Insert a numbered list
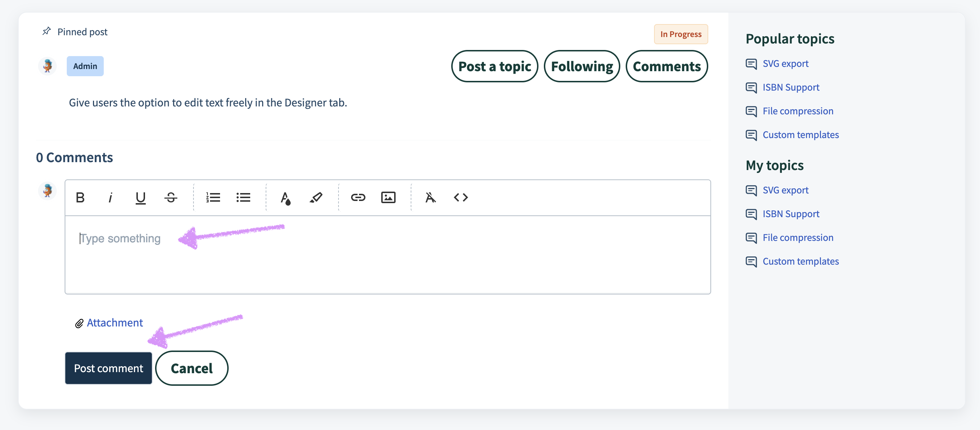The height and width of the screenshot is (430, 980). [213, 197]
